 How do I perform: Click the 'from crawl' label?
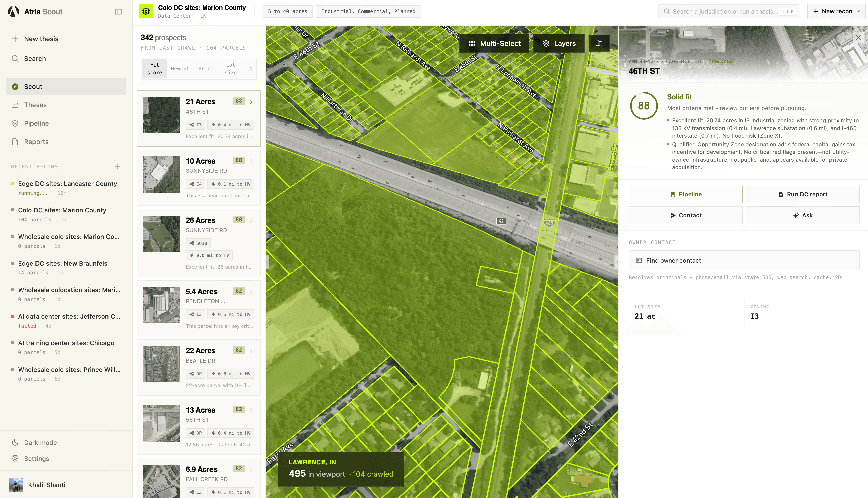pyautogui.click(x=721, y=62)
